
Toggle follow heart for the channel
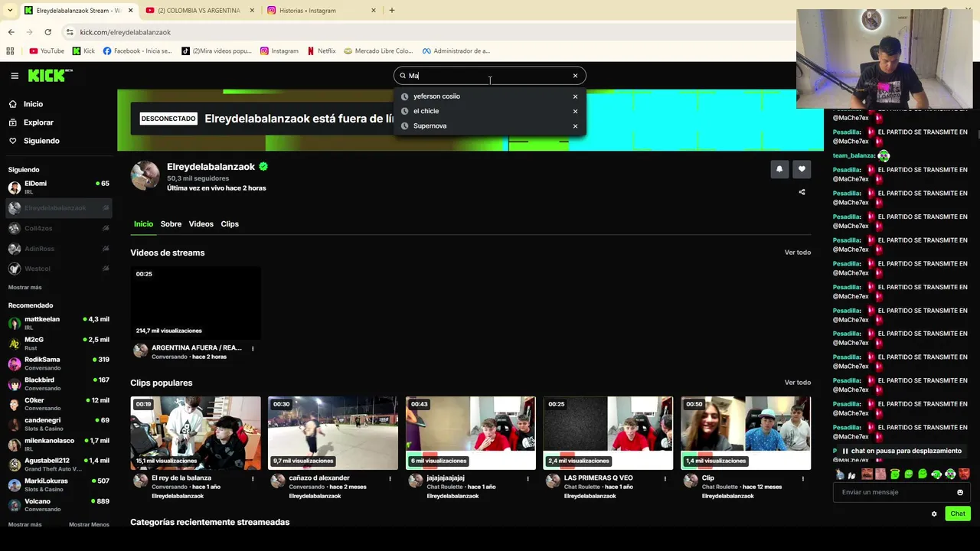802,169
